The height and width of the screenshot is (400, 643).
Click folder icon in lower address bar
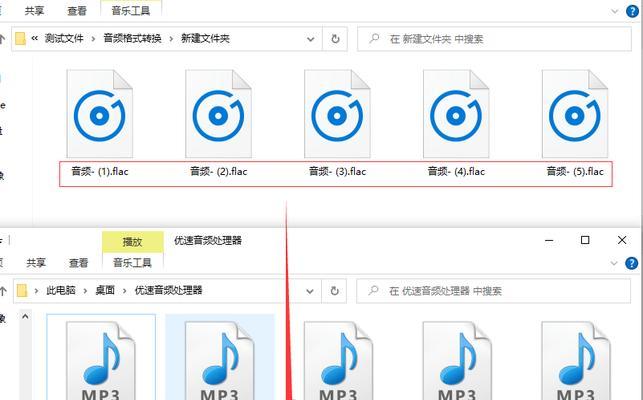22,291
